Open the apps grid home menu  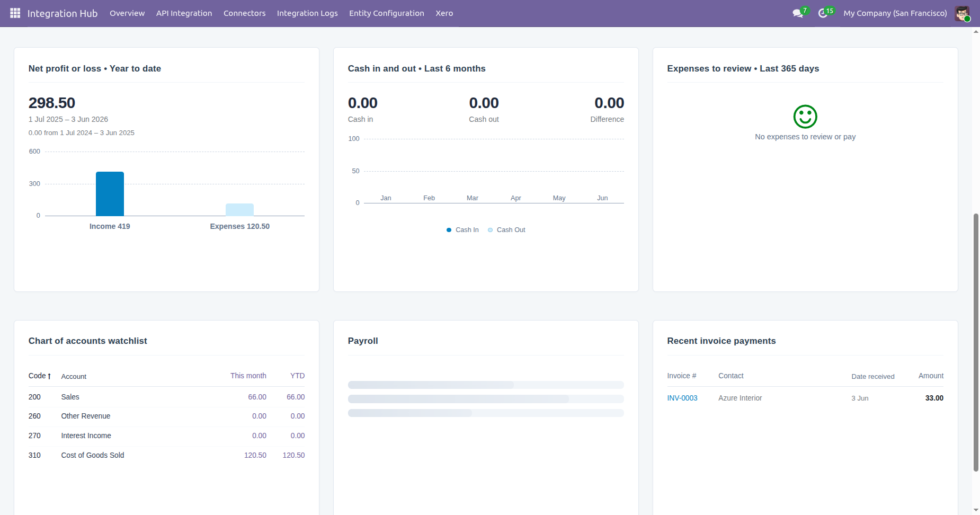[x=15, y=13]
